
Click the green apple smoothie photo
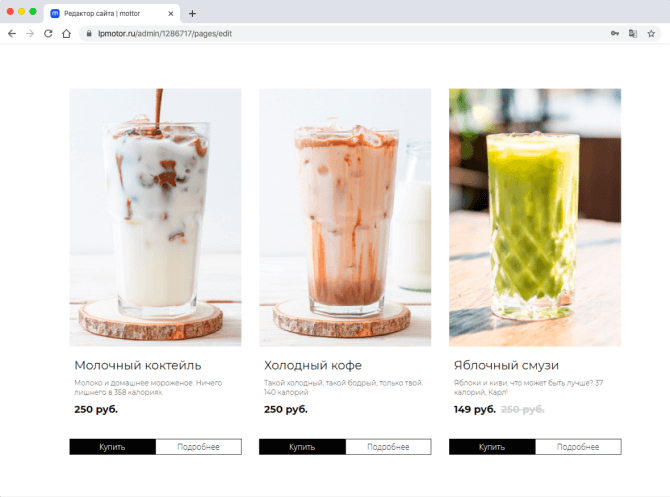tap(535, 217)
